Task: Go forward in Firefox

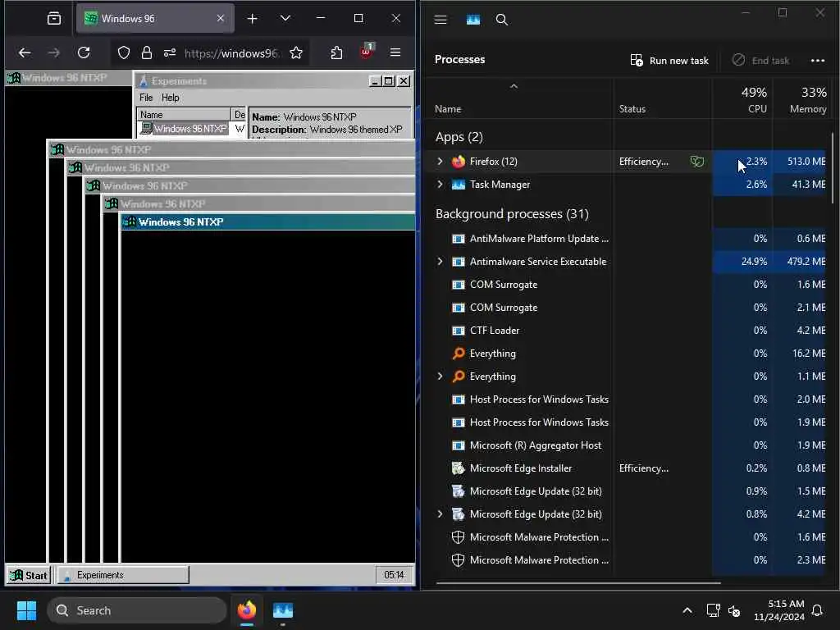Action: coord(53,52)
